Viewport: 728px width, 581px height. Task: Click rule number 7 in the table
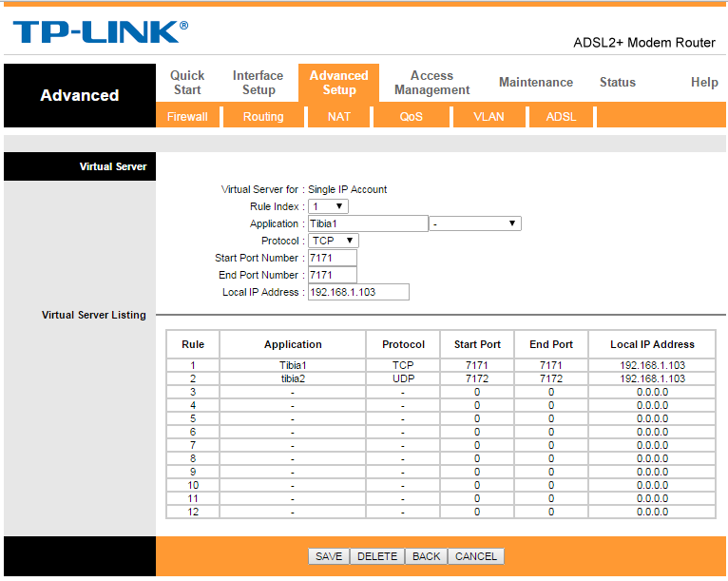193,445
